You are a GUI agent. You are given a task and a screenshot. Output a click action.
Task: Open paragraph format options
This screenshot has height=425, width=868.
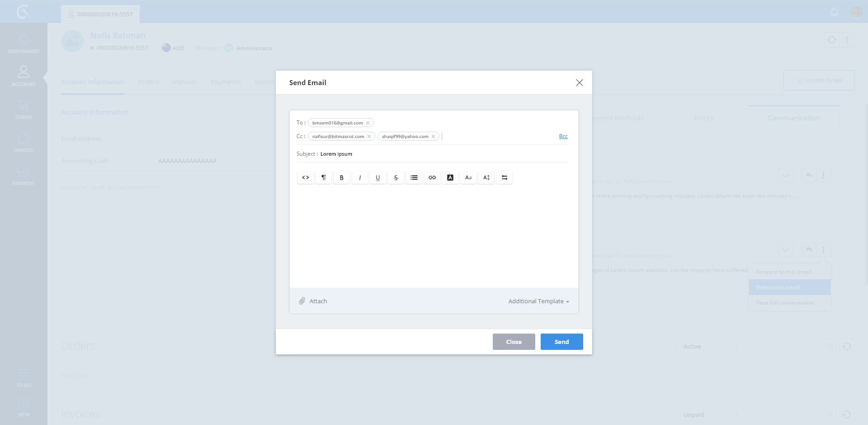324,177
